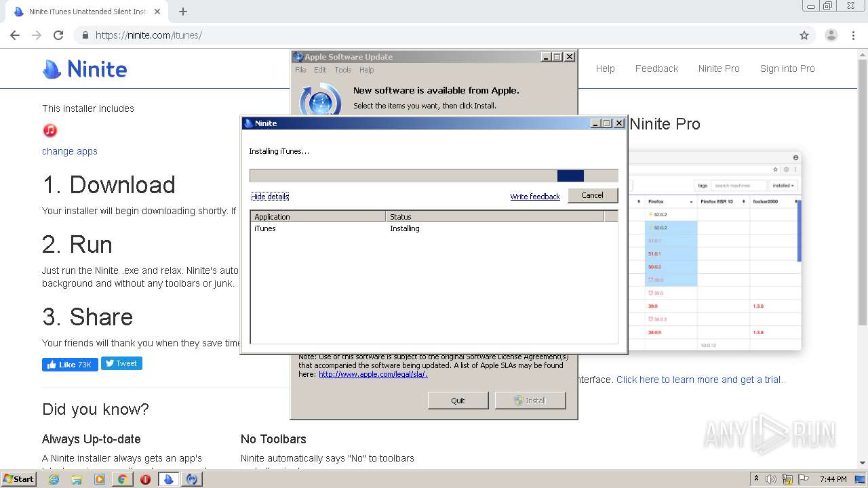Viewport: 868px width, 488px height.
Task: Restore down the Chrome window
Action: pyautogui.click(x=828, y=6)
